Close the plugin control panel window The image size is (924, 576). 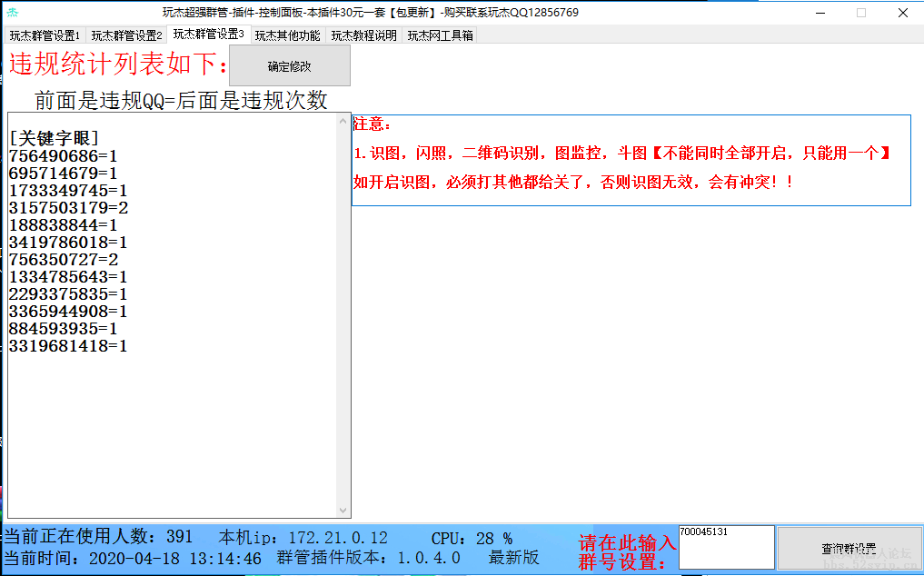click(903, 13)
